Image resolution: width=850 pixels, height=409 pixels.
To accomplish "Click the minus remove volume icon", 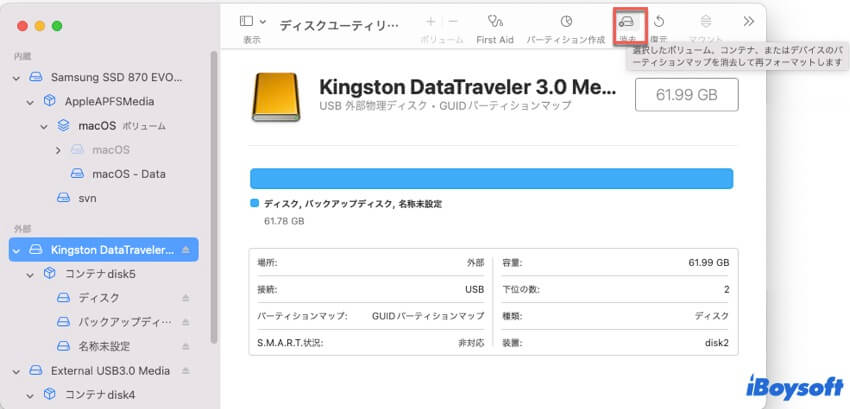I will tap(453, 21).
